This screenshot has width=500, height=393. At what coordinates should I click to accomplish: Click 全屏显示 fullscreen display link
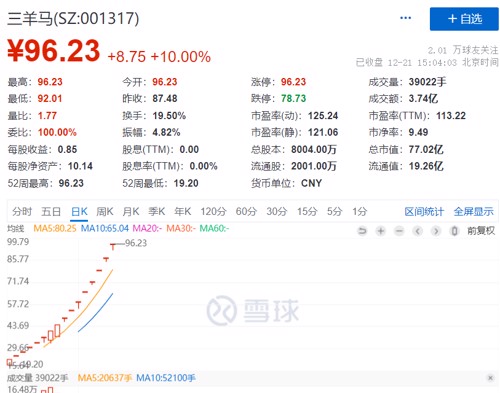(473, 211)
